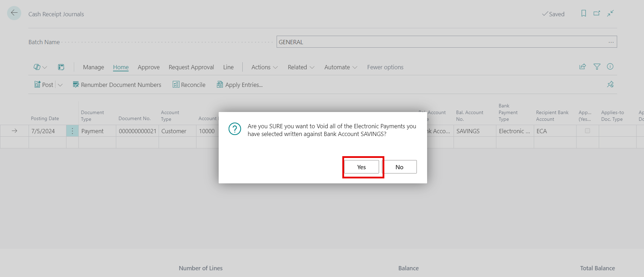Click the share icon
644x277 pixels.
coord(583,66)
